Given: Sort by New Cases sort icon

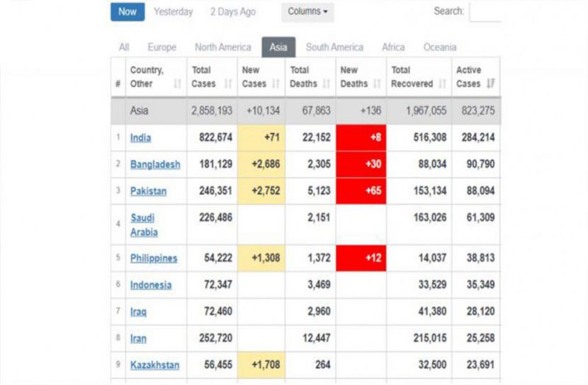Looking at the screenshot, I should click(x=276, y=84).
